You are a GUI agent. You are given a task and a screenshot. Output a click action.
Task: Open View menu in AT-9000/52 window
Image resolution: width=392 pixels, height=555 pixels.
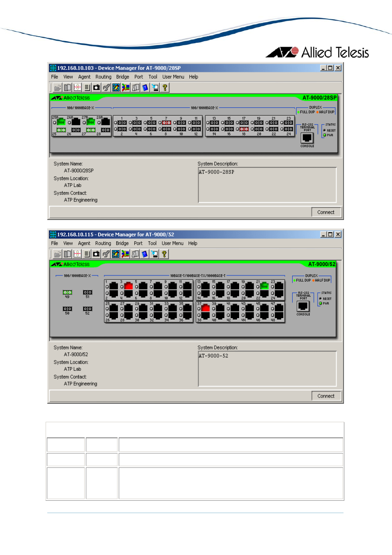68,243
